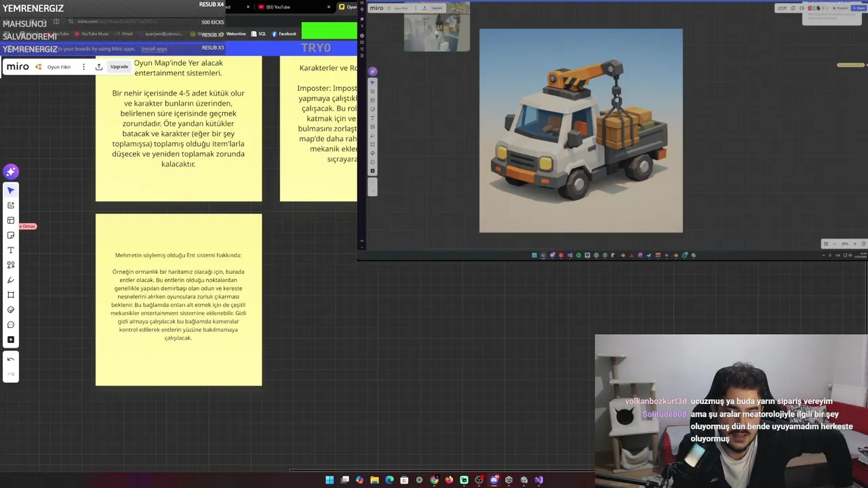This screenshot has height=488, width=868.
Task: Select the Ent sistemi hakkında sticky note
Action: 178,300
